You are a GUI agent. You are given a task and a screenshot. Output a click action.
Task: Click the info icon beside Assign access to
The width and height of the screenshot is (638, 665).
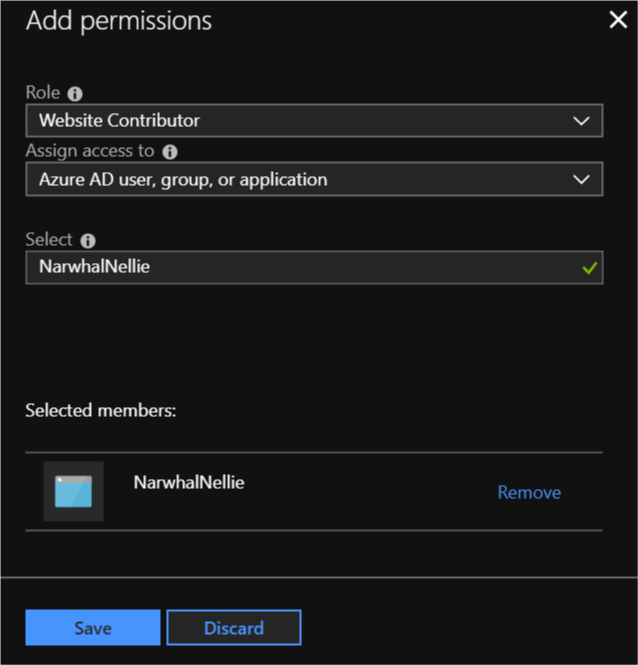pos(170,152)
